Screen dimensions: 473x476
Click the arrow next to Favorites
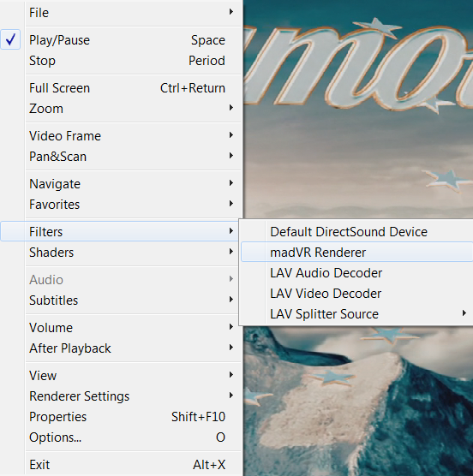(x=231, y=204)
